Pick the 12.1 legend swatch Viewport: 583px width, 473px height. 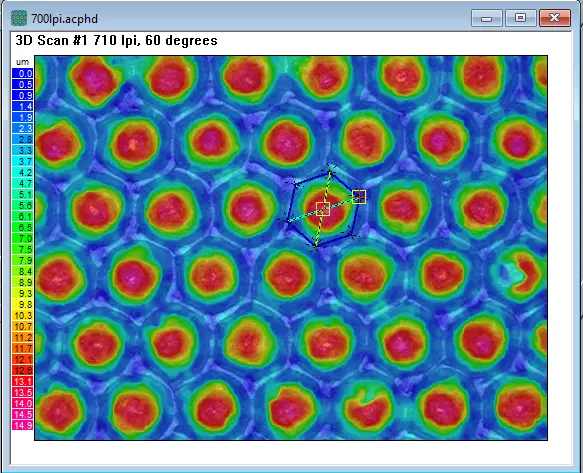point(22,360)
